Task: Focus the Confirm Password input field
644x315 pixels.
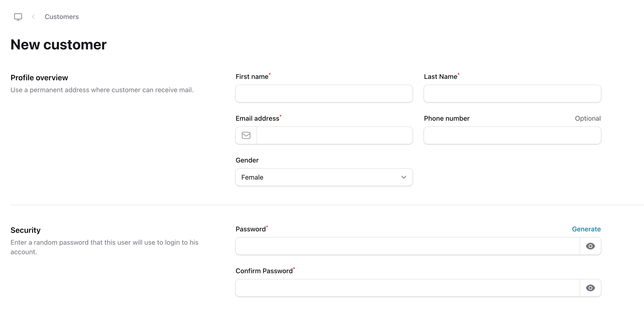Action: pyautogui.click(x=408, y=288)
